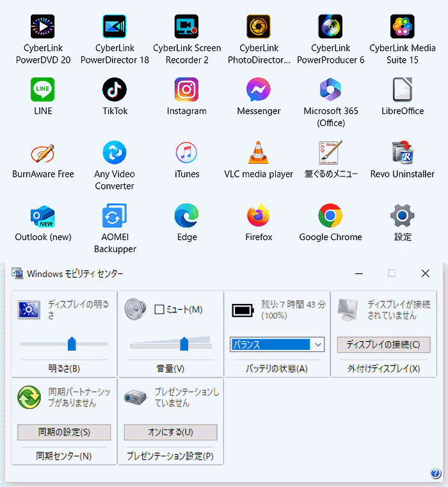Minimize the Windows モビリティ センター window

coord(359,273)
